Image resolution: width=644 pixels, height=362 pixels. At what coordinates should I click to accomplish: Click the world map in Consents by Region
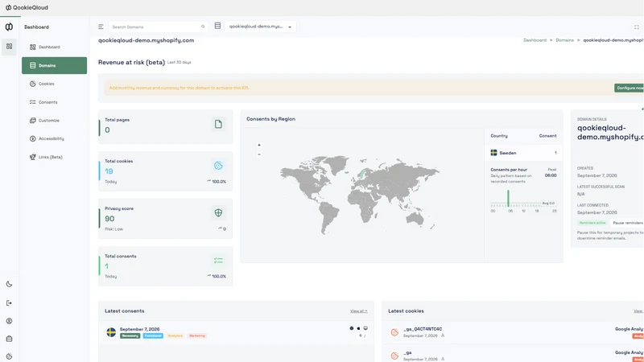click(359, 193)
